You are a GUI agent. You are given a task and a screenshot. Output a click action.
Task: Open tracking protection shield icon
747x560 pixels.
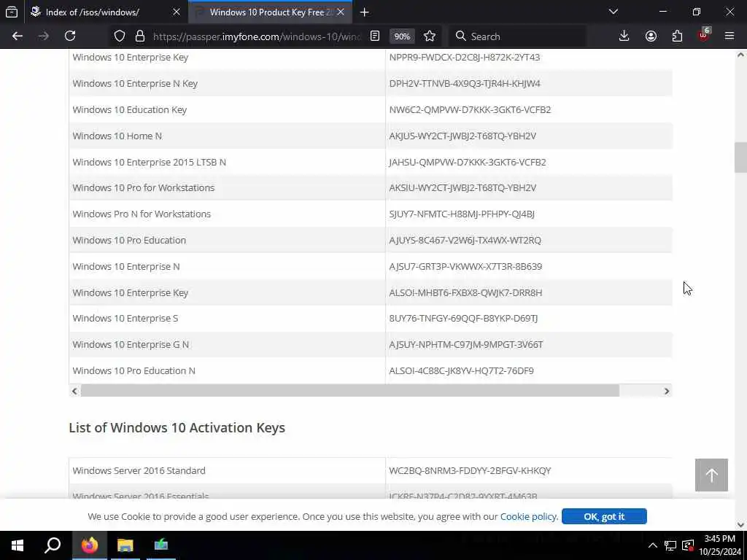pyautogui.click(x=120, y=36)
